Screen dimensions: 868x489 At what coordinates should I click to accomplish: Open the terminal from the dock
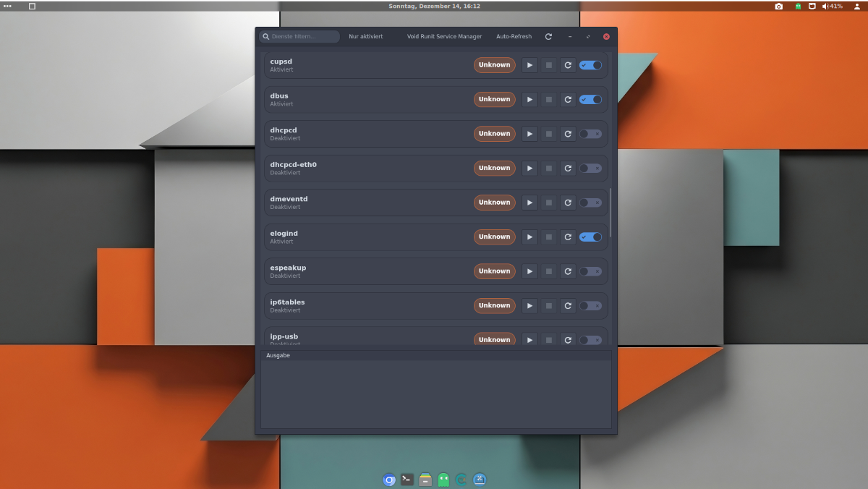(x=407, y=479)
